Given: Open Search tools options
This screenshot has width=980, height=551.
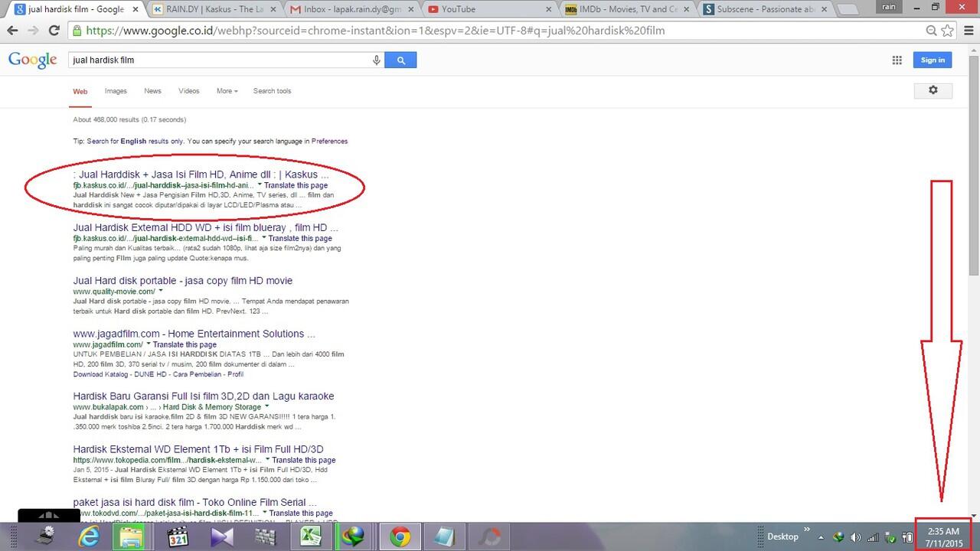Looking at the screenshot, I should click(272, 90).
